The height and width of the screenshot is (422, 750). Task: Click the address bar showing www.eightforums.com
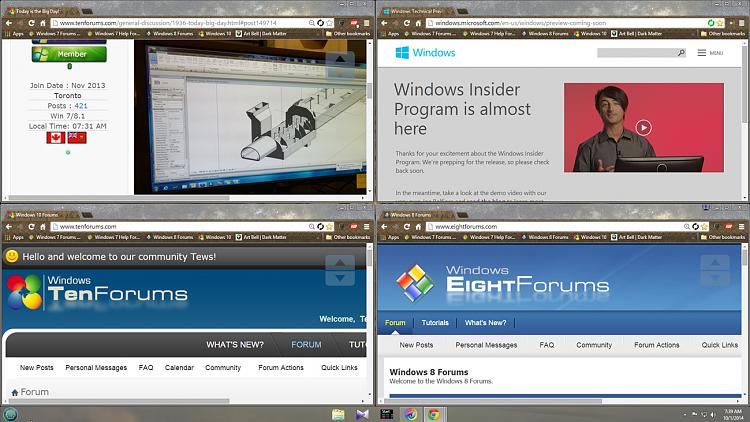tap(557, 227)
